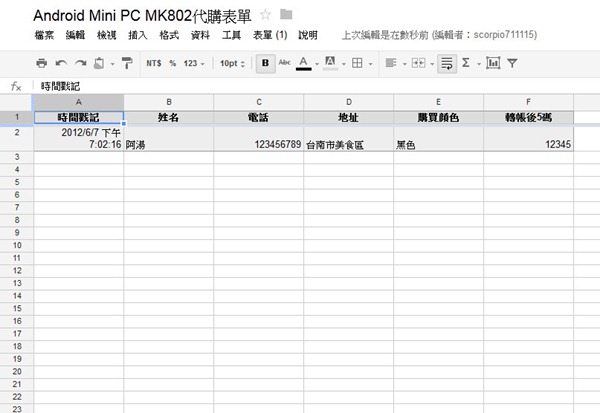
Task: Select the paint format roller
Action: point(127,63)
